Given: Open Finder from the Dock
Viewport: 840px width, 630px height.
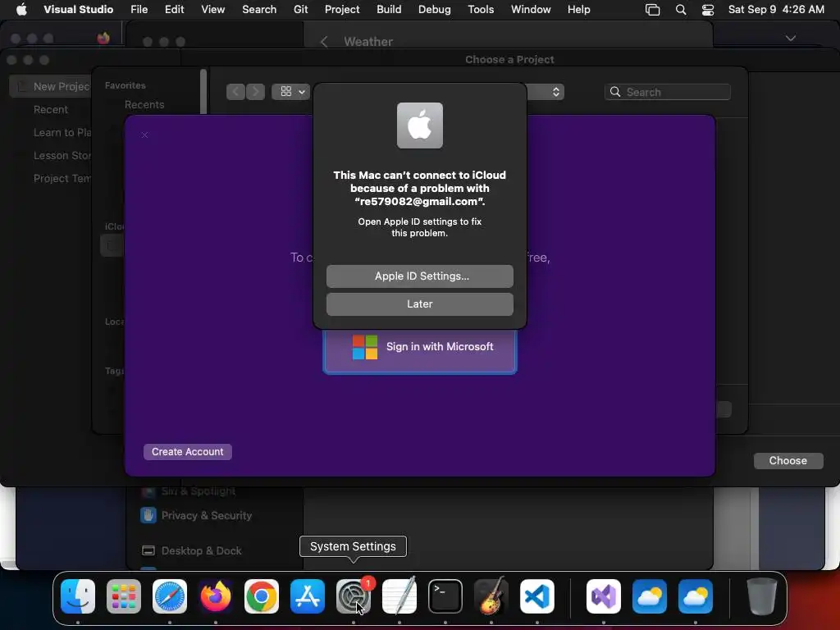Looking at the screenshot, I should tap(78, 596).
